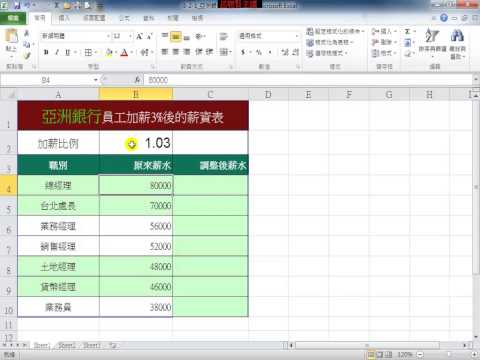This screenshot has height=360, width=480.
Task: Switch to the Data ribbon tab
Action: pos(149,18)
